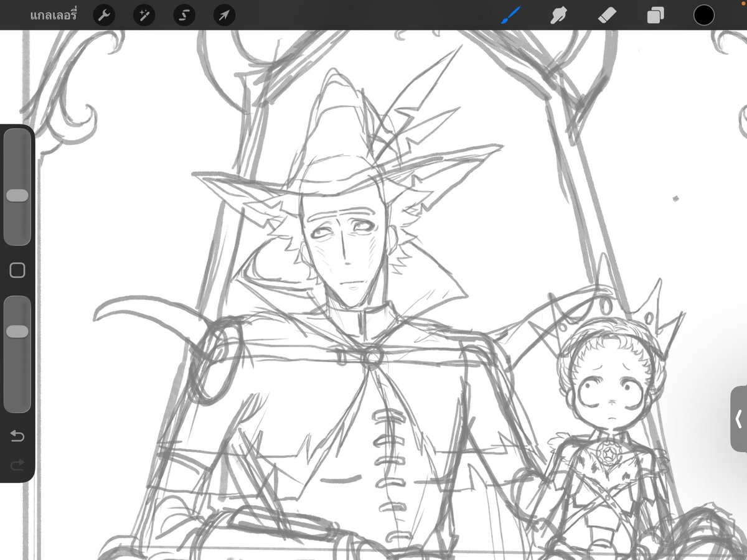Open the Gallery (แกลเลอรี่) link
The image size is (747, 560).
tap(53, 15)
